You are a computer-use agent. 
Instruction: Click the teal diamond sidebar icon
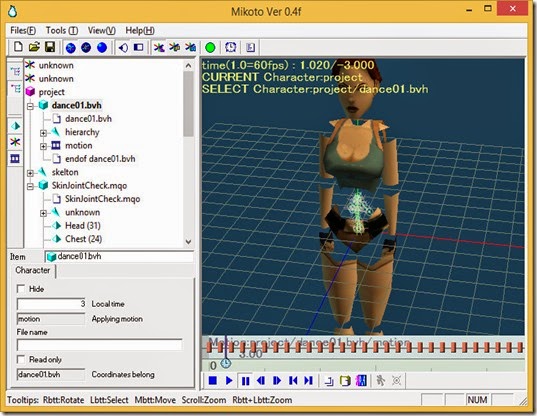pyautogui.click(x=15, y=126)
